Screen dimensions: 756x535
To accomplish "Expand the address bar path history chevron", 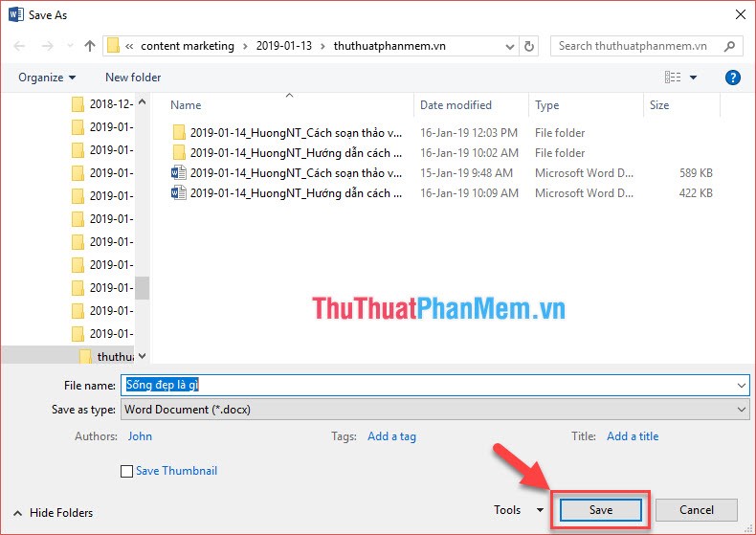I will (510, 46).
